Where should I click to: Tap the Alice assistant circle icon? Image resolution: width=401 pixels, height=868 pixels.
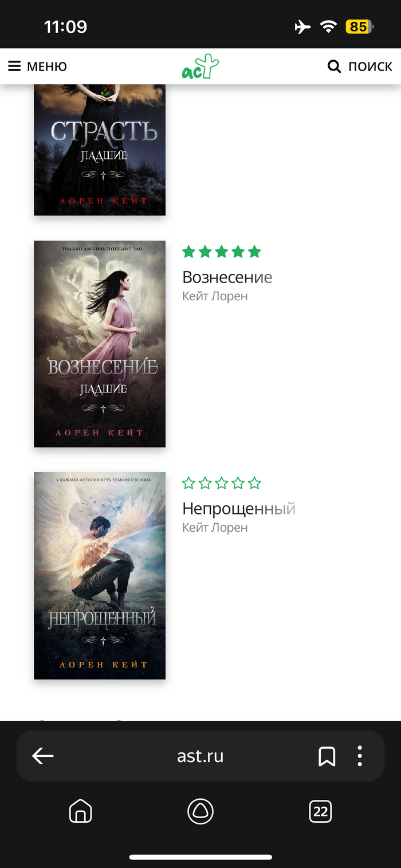coord(200,811)
